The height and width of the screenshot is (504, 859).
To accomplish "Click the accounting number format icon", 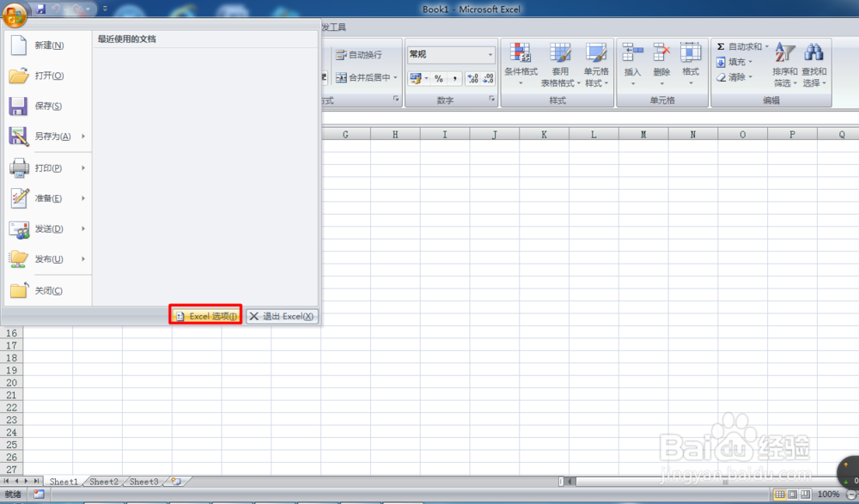I will tap(416, 78).
